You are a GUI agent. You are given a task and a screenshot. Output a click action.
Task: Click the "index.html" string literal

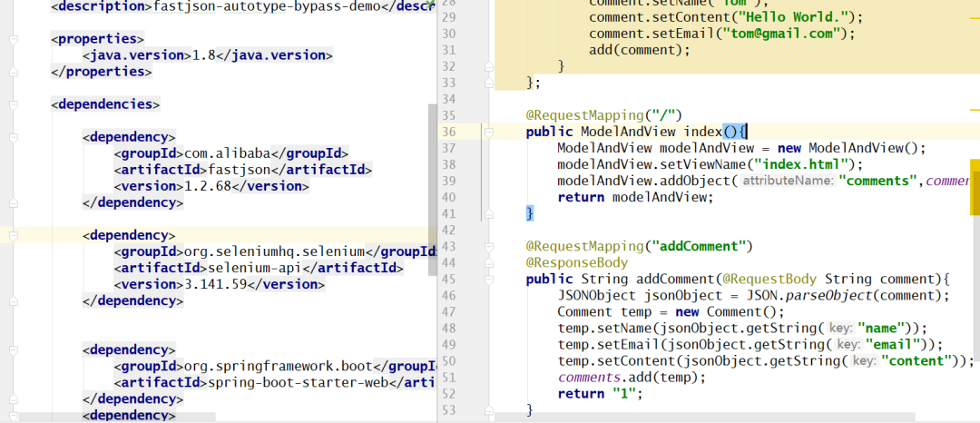point(803,164)
